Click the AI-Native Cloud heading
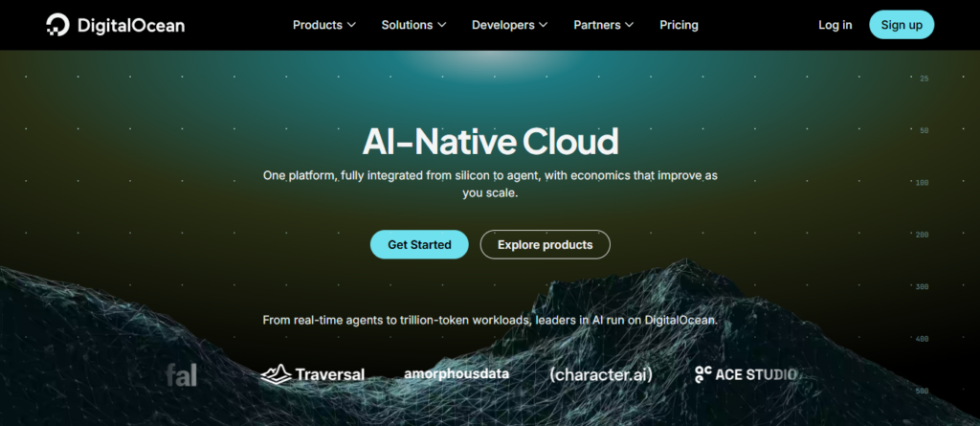 tap(490, 142)
